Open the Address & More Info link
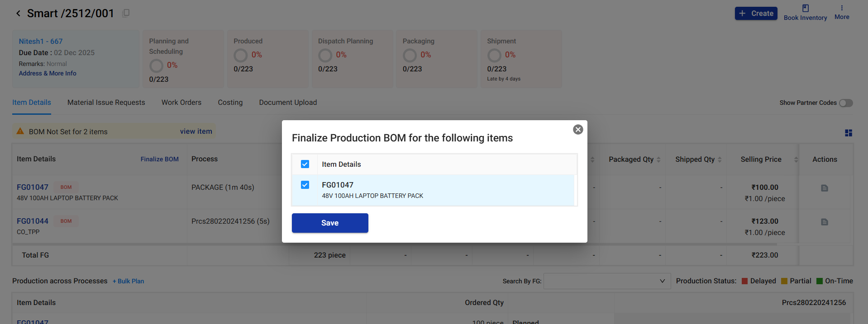868x324 pixels. coord(48,73)
